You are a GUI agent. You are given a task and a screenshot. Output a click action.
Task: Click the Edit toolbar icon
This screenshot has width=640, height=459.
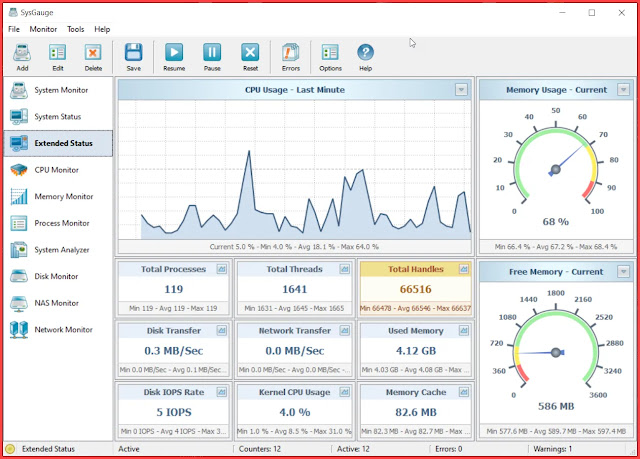click(58, 53)
